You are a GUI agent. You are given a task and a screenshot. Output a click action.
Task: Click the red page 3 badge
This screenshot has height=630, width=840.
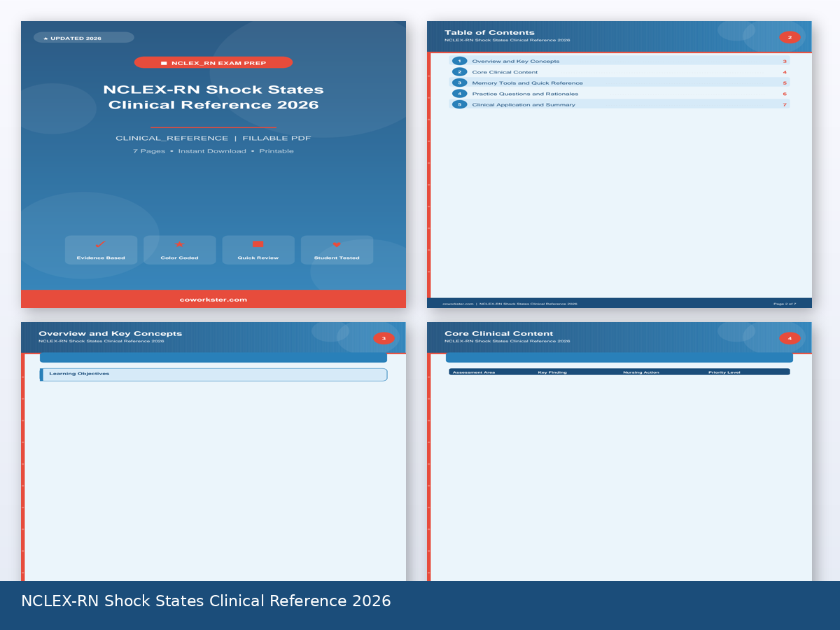[384, 338]
